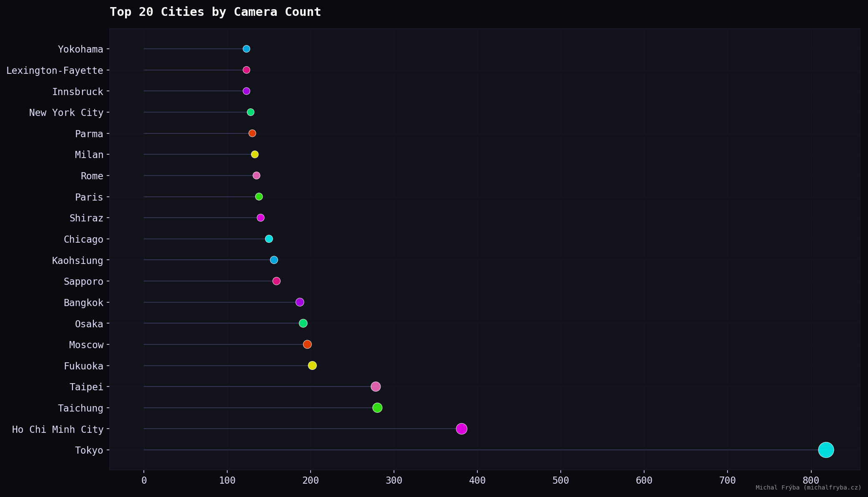Click the orange Moscow data point
The image size is (868, 497).
click(307, 344)
